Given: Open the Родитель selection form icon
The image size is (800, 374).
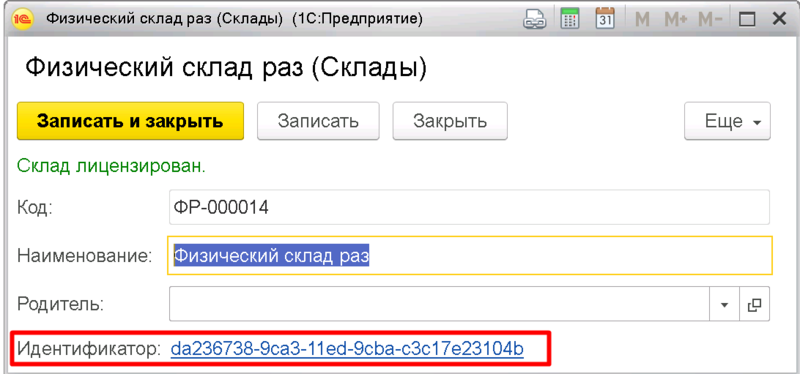Looking at the screenshot, I should (x=754, y=305).
